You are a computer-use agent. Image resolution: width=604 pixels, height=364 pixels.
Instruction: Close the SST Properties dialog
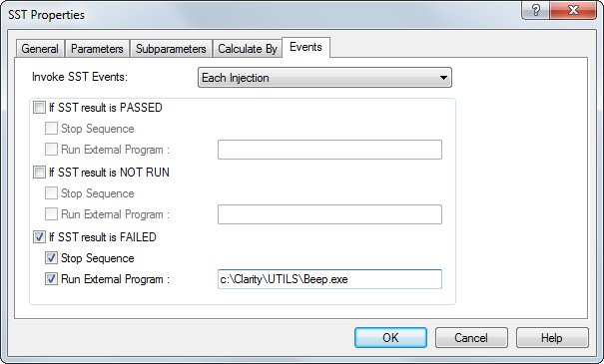(x=573, y=10)
